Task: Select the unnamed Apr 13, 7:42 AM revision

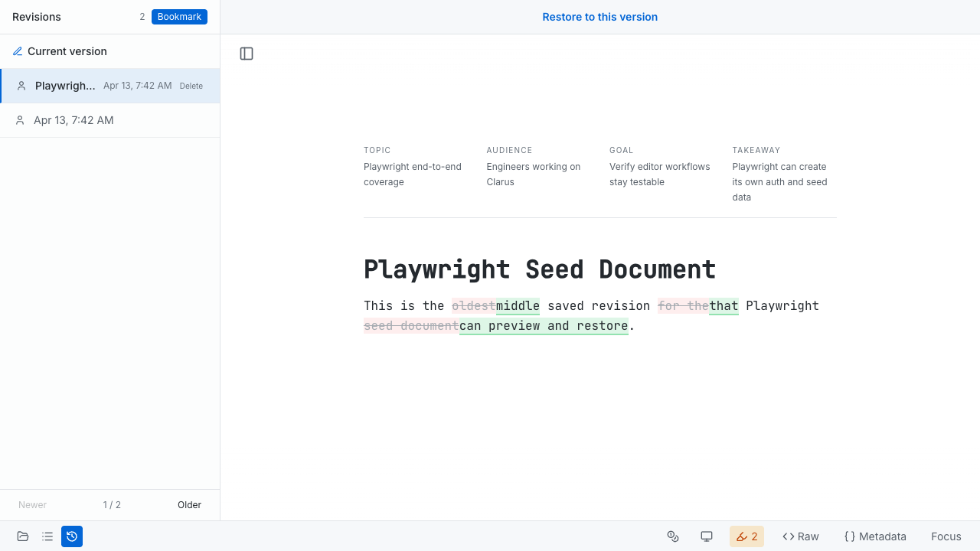Action: tap(110, 120)
